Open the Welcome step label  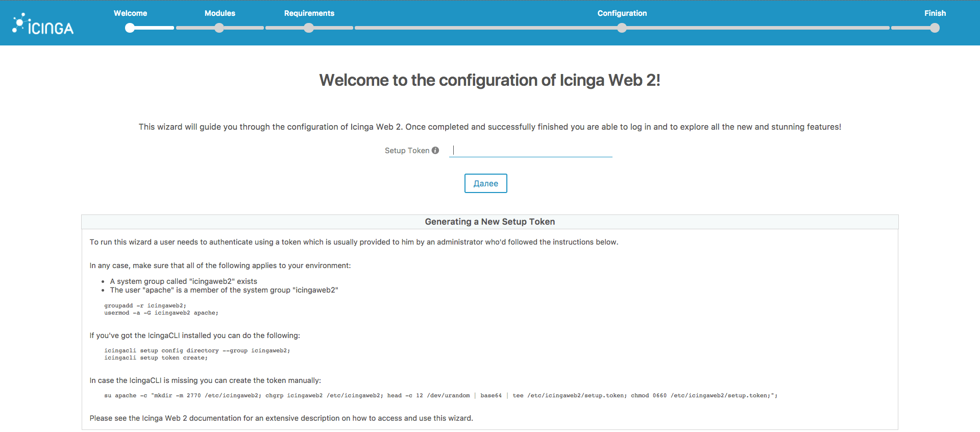click(130, 13)
